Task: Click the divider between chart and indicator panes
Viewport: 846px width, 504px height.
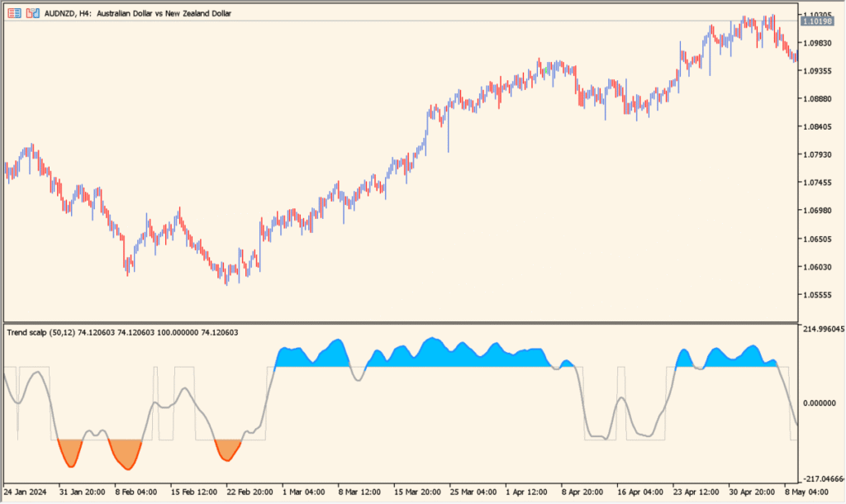Action: (413, 322)
